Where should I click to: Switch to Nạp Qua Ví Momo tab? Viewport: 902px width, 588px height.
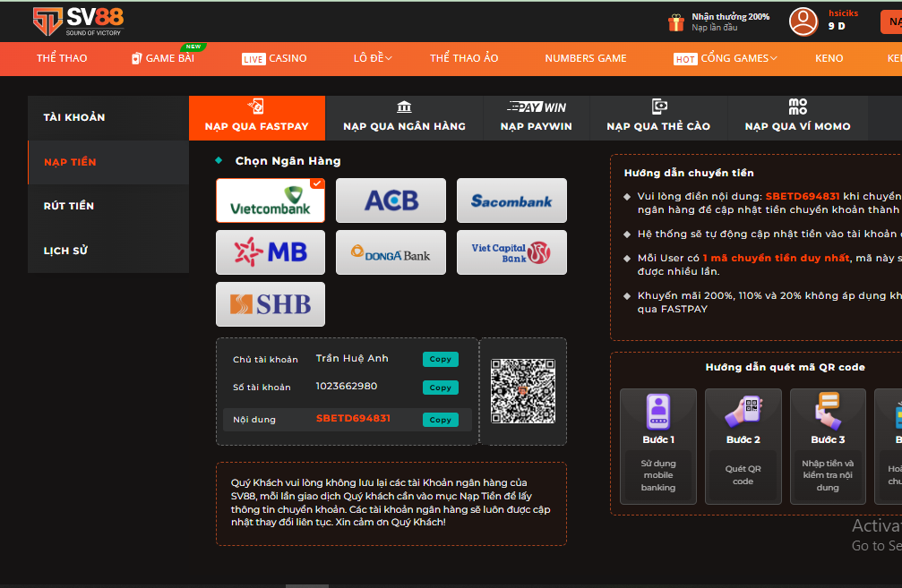click(798, 118)
